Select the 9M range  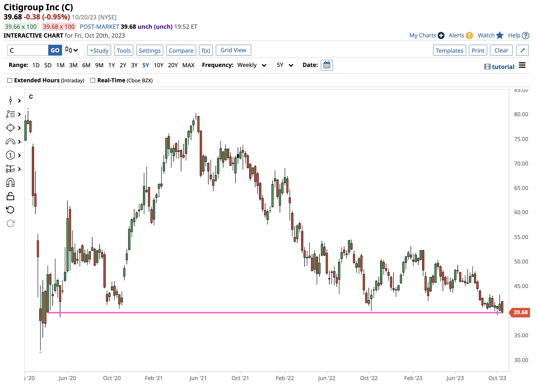[99, 65]
